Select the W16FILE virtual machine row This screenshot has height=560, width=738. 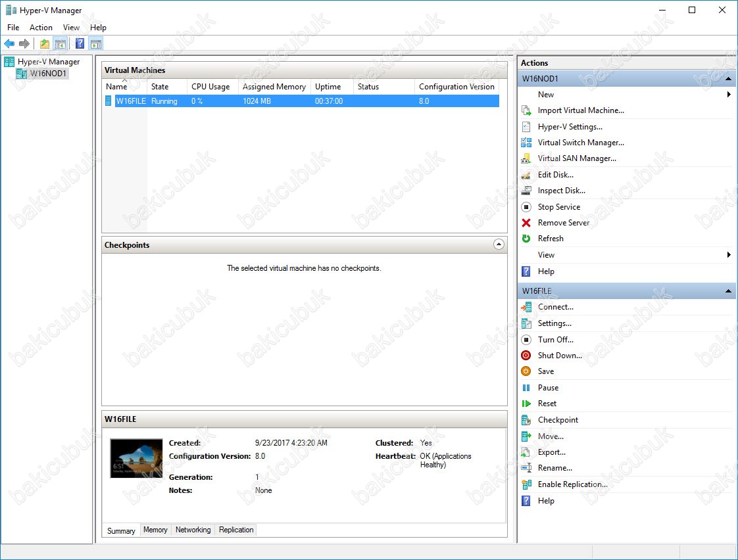tap(302, 101)
